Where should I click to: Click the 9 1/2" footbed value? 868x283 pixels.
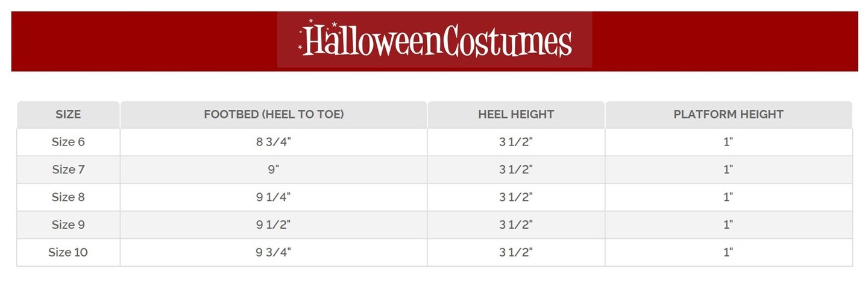274,224
